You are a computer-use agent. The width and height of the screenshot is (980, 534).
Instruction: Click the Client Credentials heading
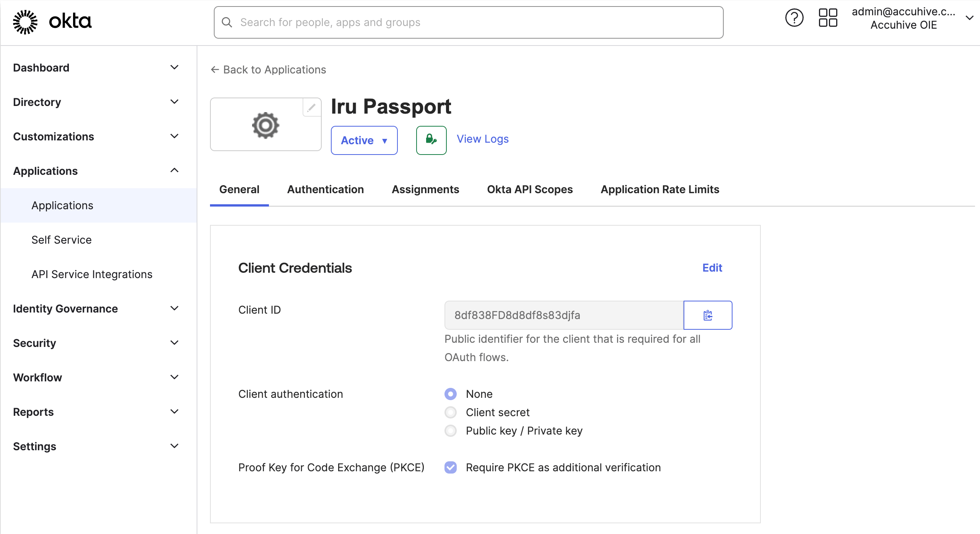295,268
